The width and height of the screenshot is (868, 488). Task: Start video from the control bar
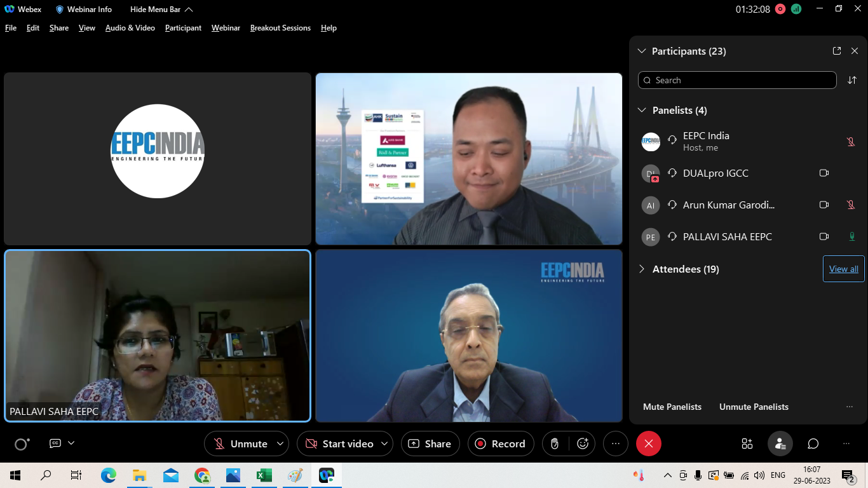point(339,444)
